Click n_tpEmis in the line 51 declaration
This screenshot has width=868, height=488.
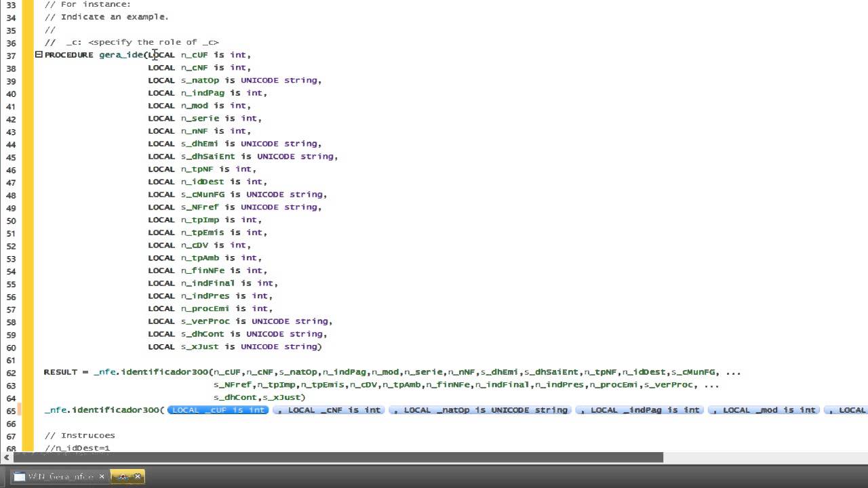203,232
